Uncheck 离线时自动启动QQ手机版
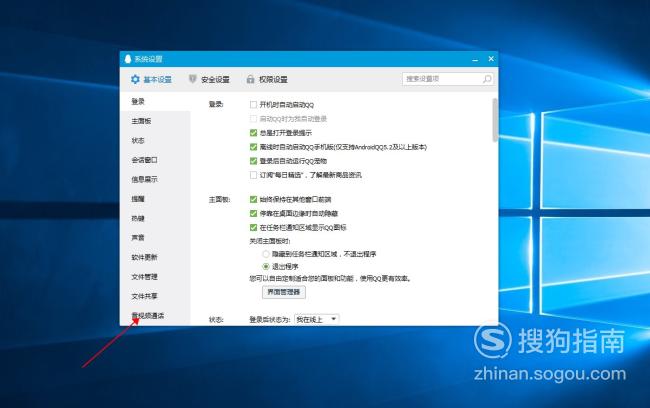The height and width of the screenshot is (408, 650). click(253, 147)
